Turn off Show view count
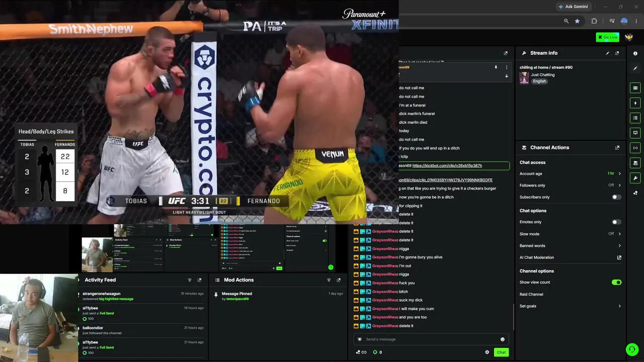The height and width of the screenshot is (362, 644). pos(616,283)
